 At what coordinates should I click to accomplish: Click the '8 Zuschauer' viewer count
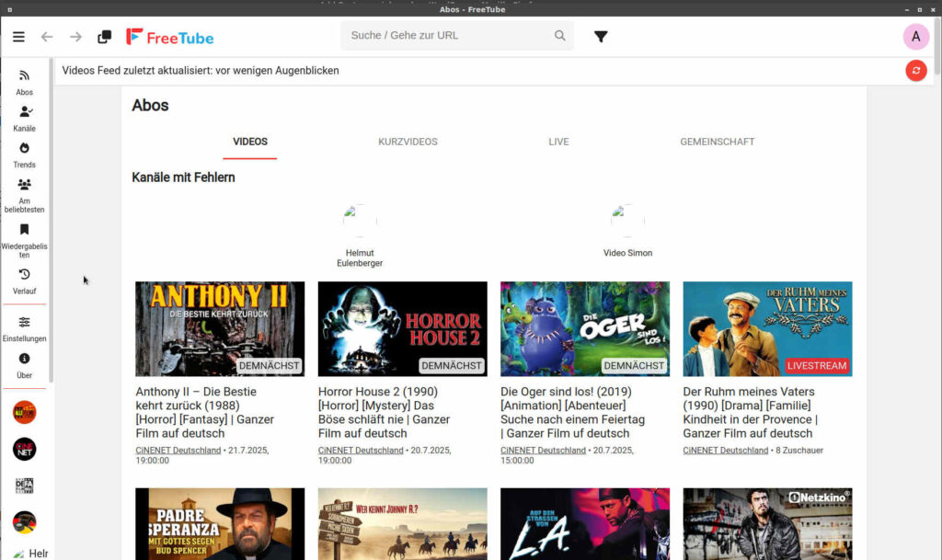(x=799, y=451)
